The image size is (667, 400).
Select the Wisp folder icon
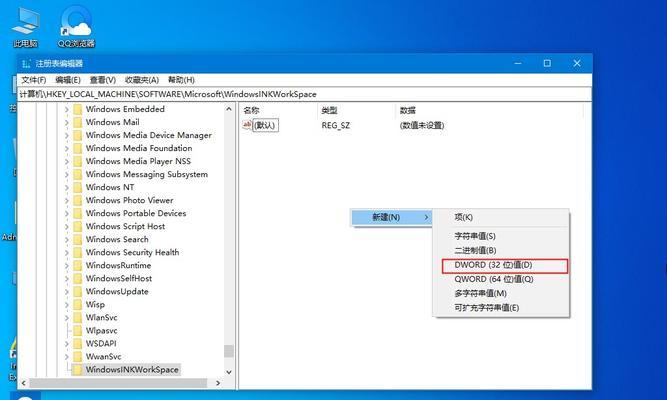77,305
